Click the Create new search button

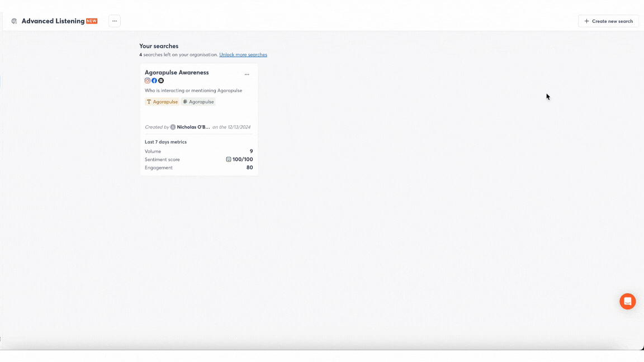pos(608,21)
